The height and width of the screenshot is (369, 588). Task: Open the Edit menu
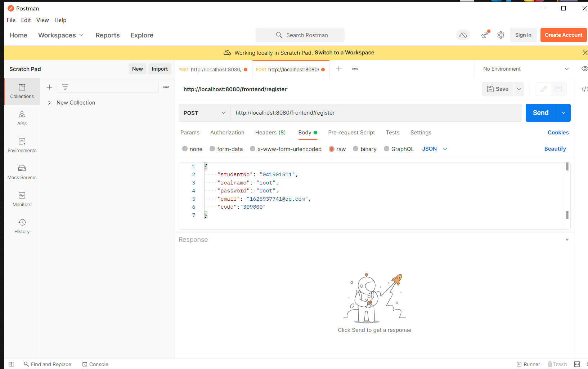[26, 20]
